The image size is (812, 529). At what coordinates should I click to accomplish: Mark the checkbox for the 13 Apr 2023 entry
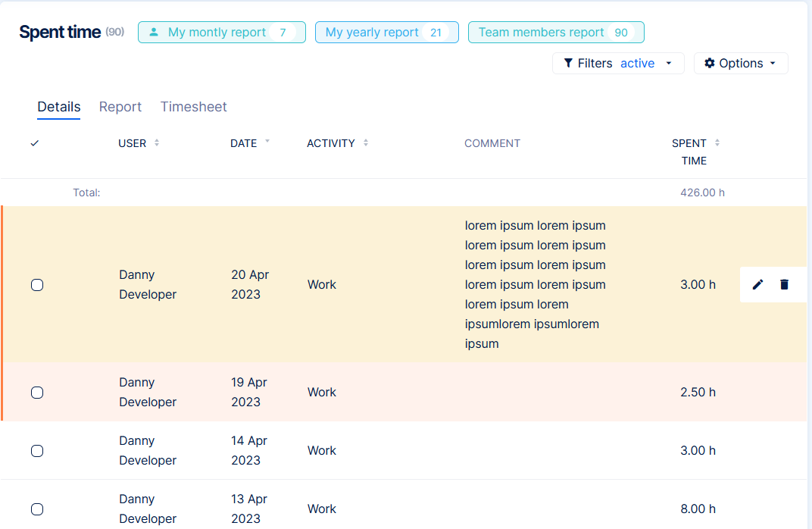click(37, 509)
